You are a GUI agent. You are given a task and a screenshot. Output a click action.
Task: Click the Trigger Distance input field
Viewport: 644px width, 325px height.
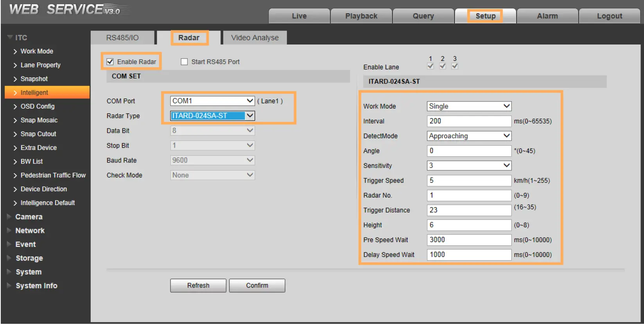469,210
